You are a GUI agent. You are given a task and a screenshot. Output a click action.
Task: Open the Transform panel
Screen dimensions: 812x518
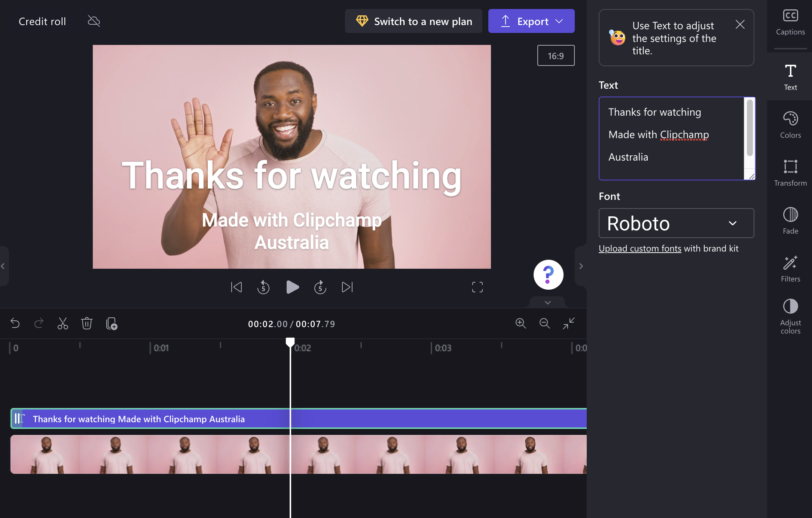[790, 173]
